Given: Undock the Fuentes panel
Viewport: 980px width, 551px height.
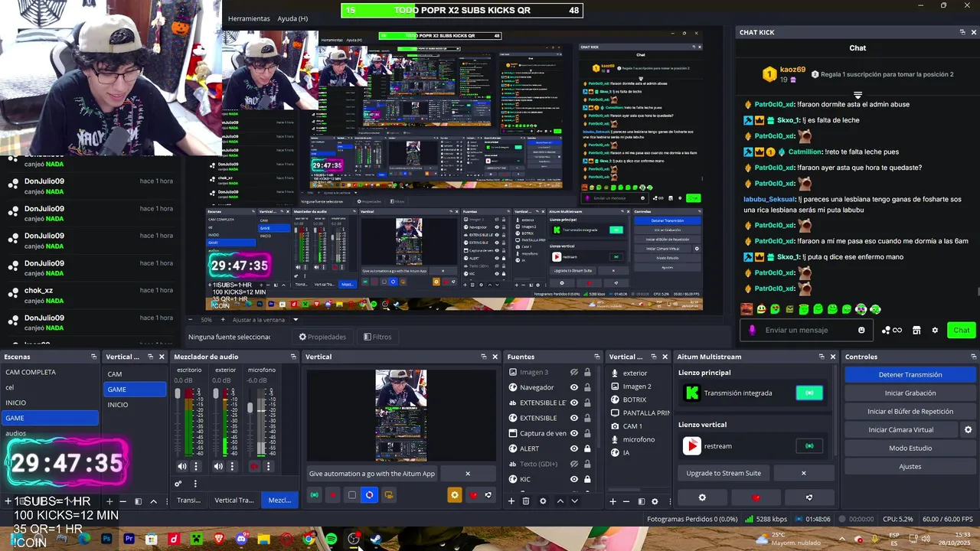Looking at the screenshot, I should pyautogui.click(x=597, y=357).
